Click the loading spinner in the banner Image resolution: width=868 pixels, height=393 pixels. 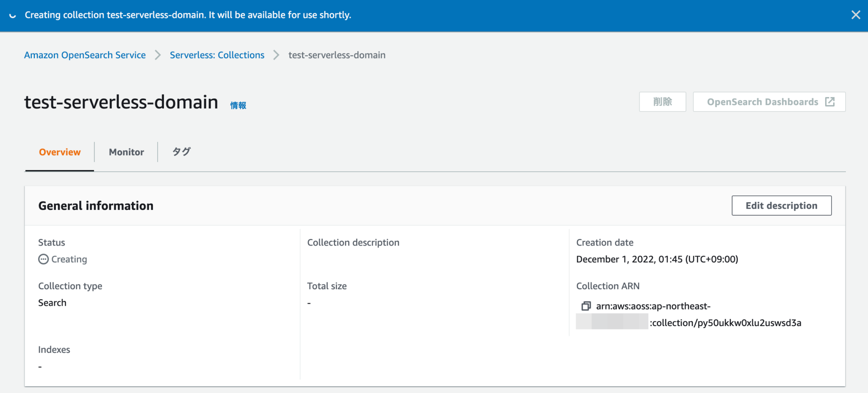click(x=13, y=16)
